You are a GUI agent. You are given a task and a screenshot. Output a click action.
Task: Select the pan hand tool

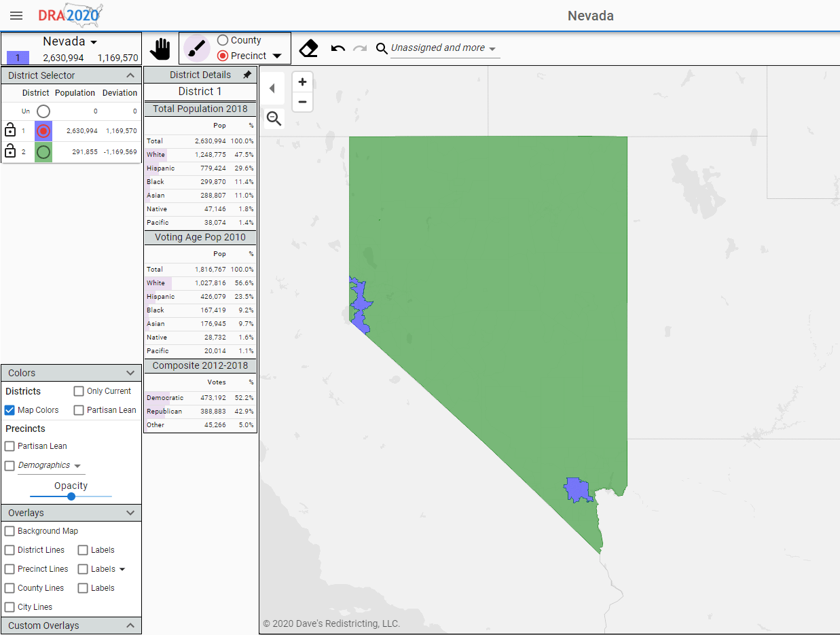(160, 48)
